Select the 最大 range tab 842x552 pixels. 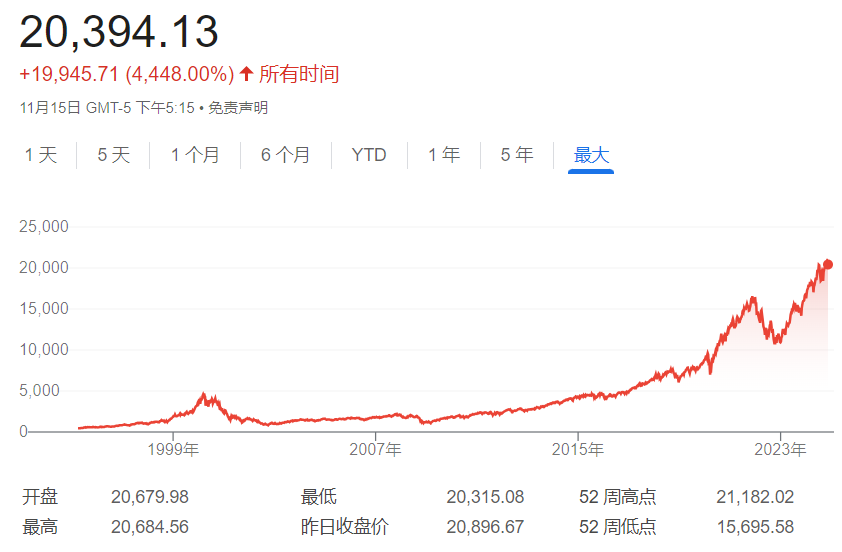pos(591,155)
